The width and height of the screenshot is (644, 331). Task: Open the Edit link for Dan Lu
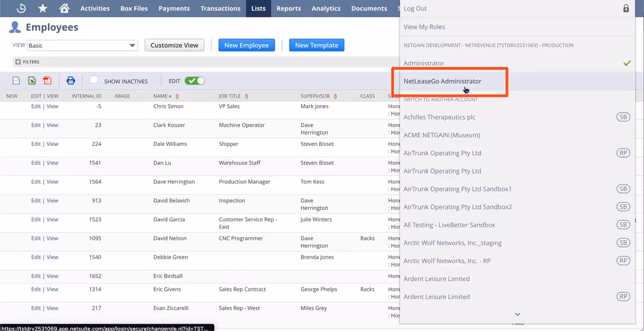[35, 163]
